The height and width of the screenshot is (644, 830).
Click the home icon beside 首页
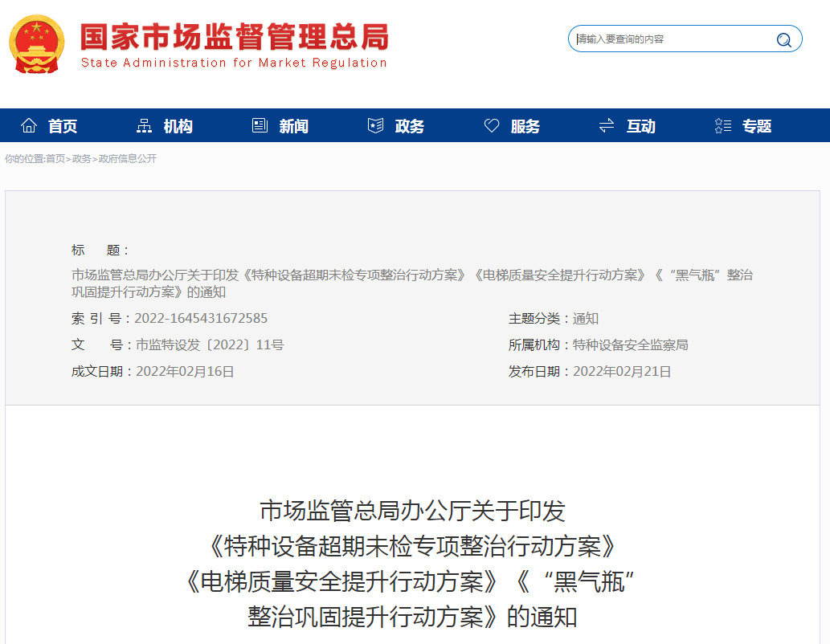point(29,126)
